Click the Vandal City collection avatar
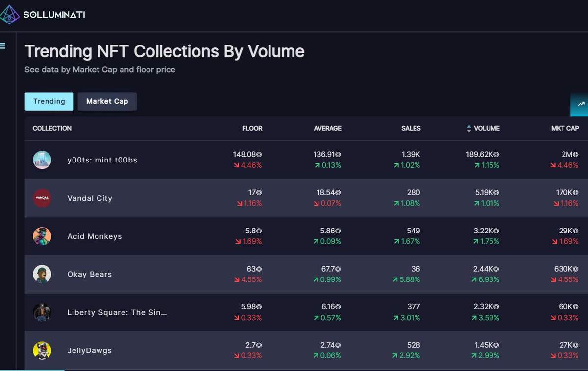Viewport: 588px width, 371px height. point(42,198)
